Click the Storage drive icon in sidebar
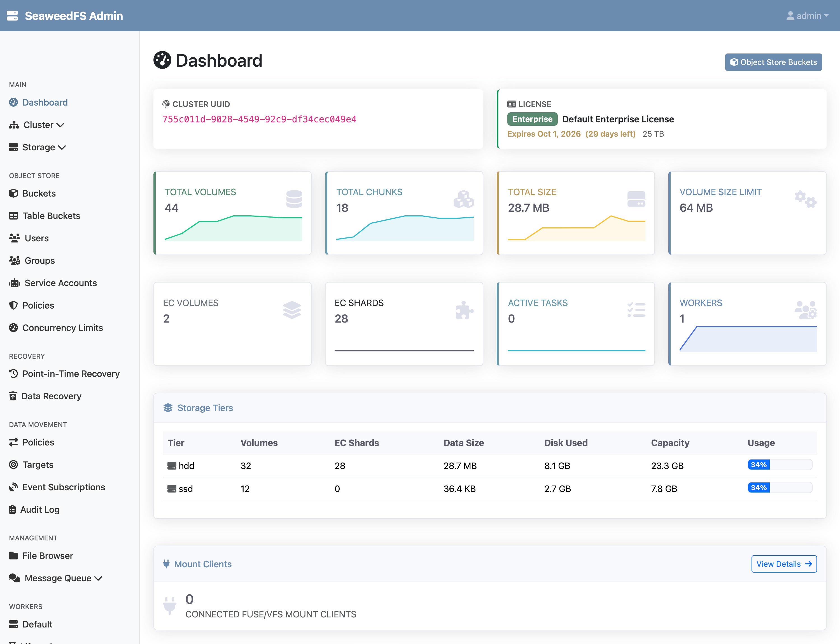Viewport: 840px width, 644px height. coord(13,147)
